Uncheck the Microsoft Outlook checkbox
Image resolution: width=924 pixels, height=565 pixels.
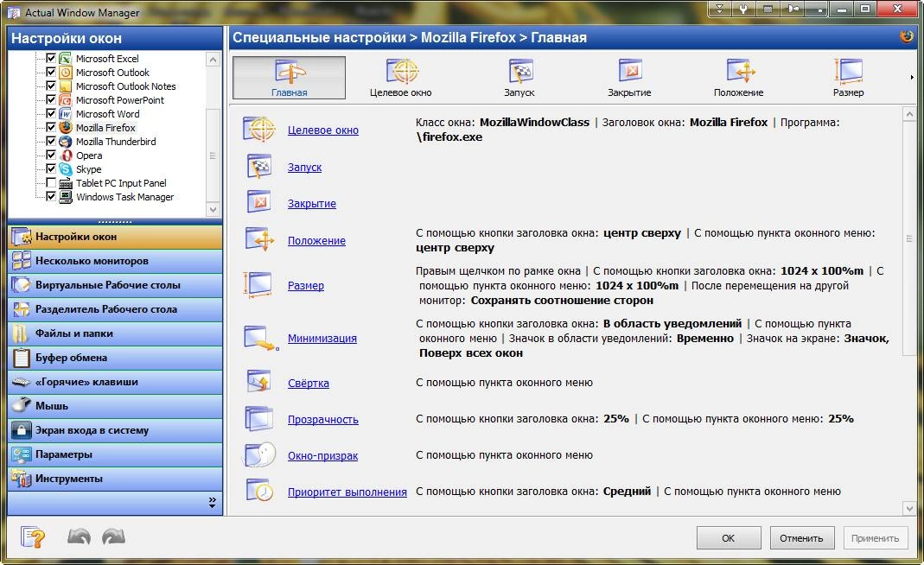point(51,72)
